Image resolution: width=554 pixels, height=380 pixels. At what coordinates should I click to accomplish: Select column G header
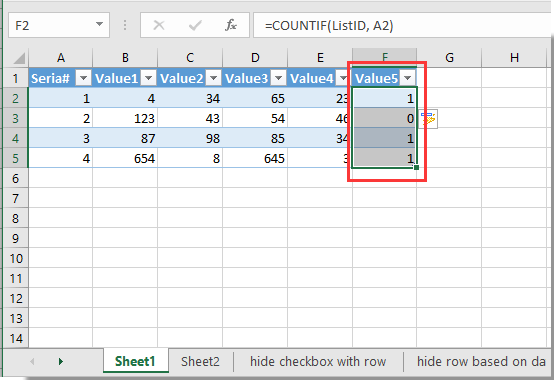[449, 58]
